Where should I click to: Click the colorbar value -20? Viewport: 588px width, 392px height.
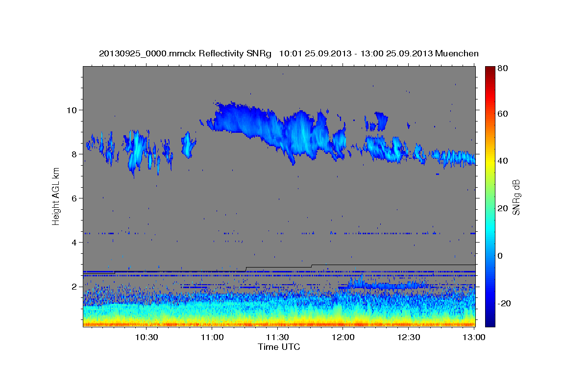tap(505, 303)
